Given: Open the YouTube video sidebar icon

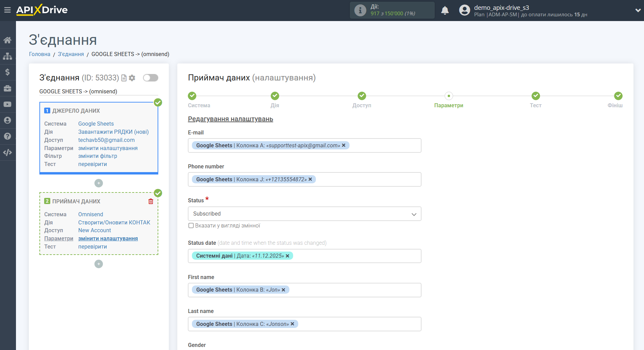Looking at the screenshot, I should pos(7,104).
